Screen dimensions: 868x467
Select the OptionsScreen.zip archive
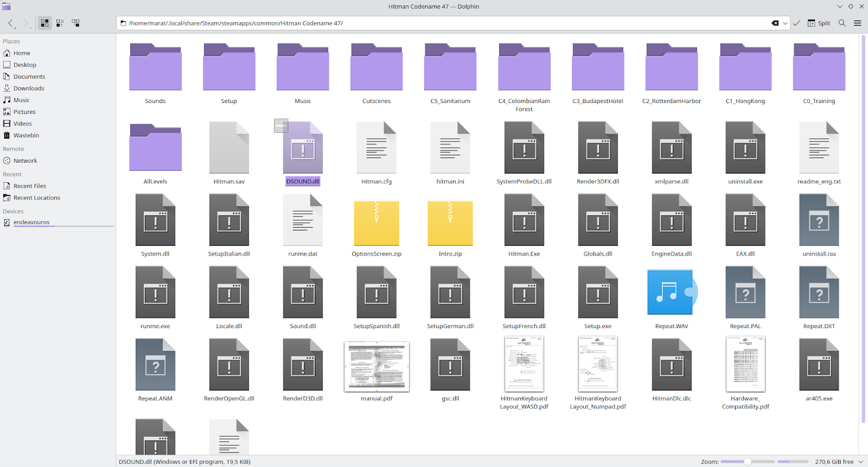tap(376, 223)
